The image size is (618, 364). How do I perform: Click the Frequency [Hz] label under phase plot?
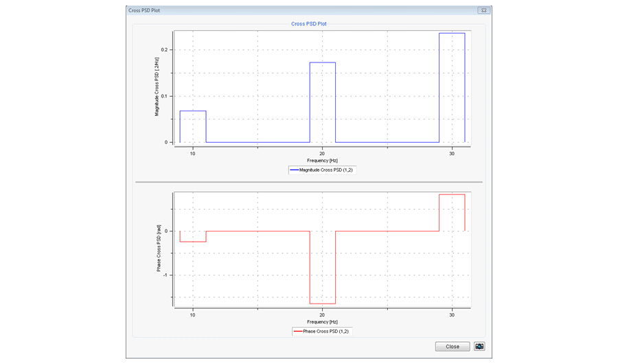[322, 321]
